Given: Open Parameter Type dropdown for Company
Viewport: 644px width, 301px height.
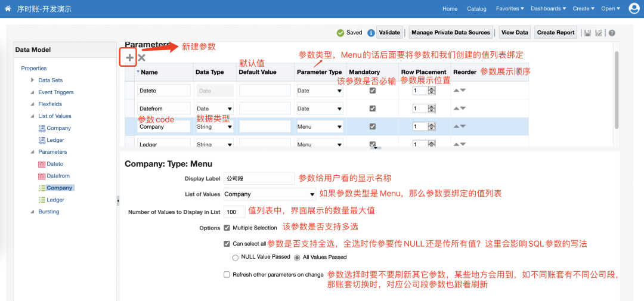Looking at the screenshot, I should coord(320,127).
